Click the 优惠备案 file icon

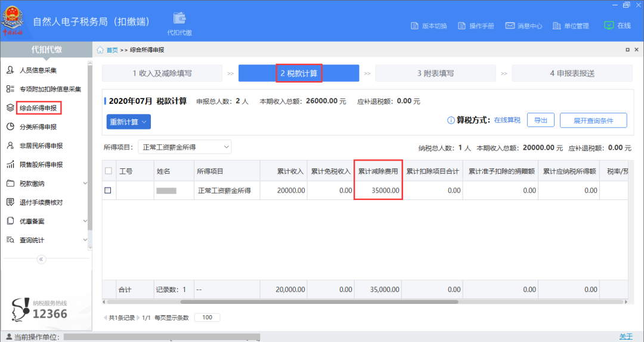tap(10, 221)
